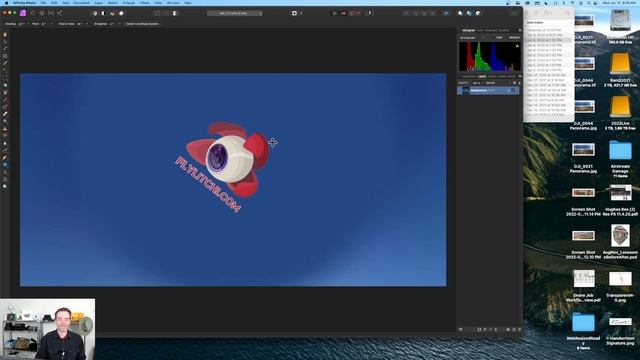The height and width of the screenshot is (360, 640).
Task: Open the Layers panel options menu
Action: click(520, 76)
